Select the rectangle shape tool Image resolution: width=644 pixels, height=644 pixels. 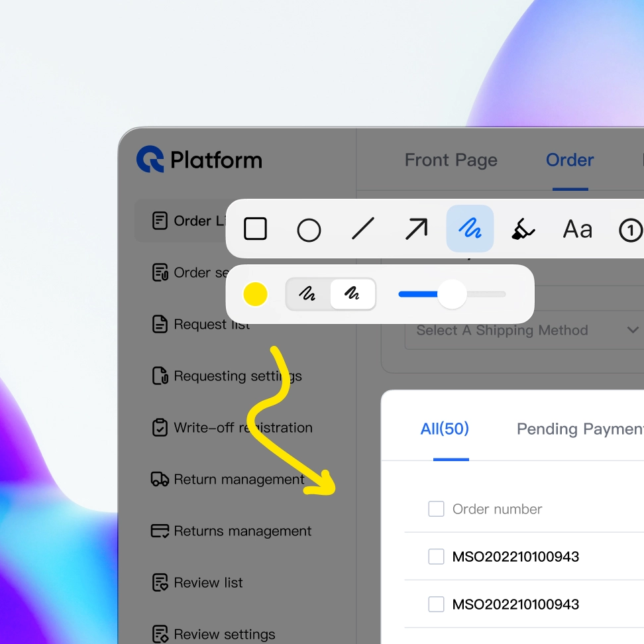coord(255,229)
